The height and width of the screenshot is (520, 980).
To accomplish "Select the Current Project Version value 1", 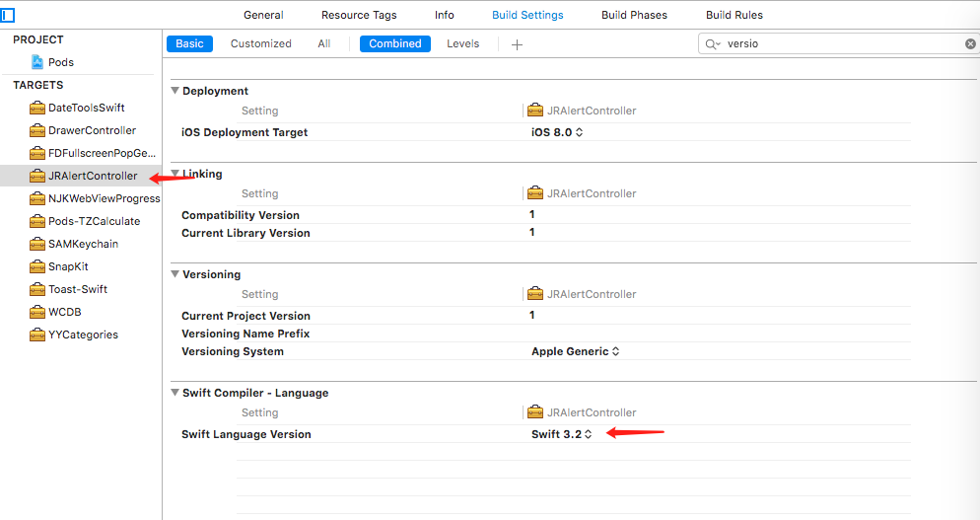I will [x=531, y=316].
